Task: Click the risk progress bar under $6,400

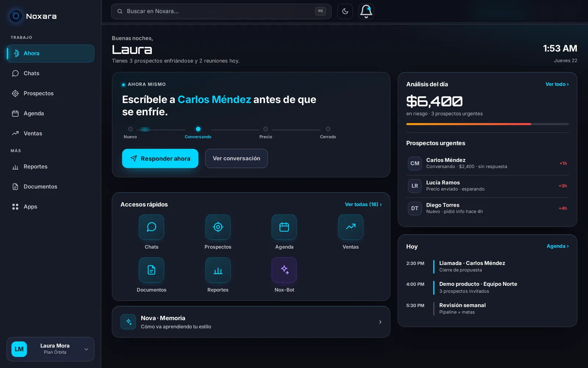Action: tap(488, 124)
